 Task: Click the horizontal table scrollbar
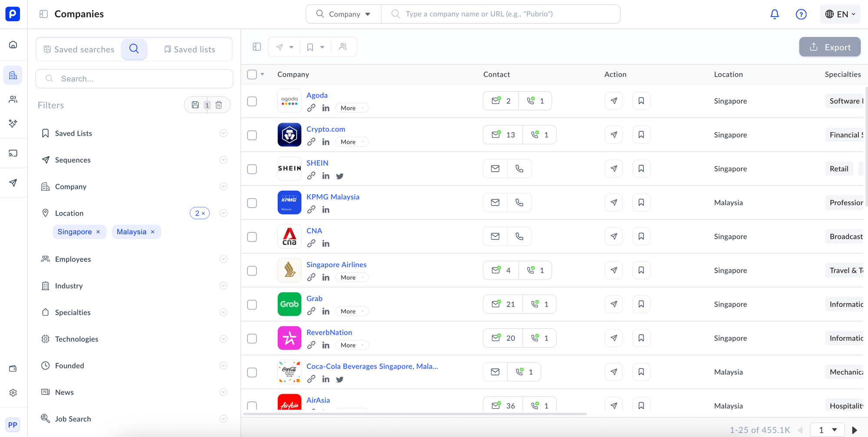(414, 414)
